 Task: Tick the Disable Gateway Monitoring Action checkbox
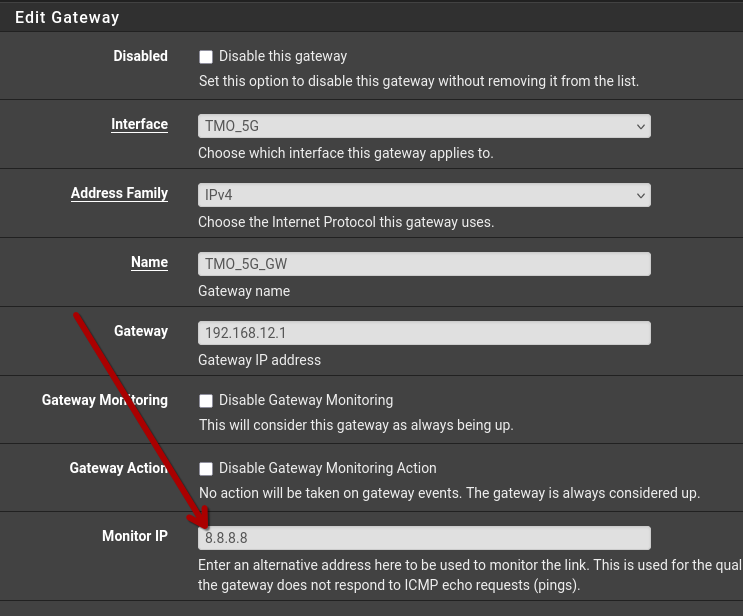pos(206,469)
